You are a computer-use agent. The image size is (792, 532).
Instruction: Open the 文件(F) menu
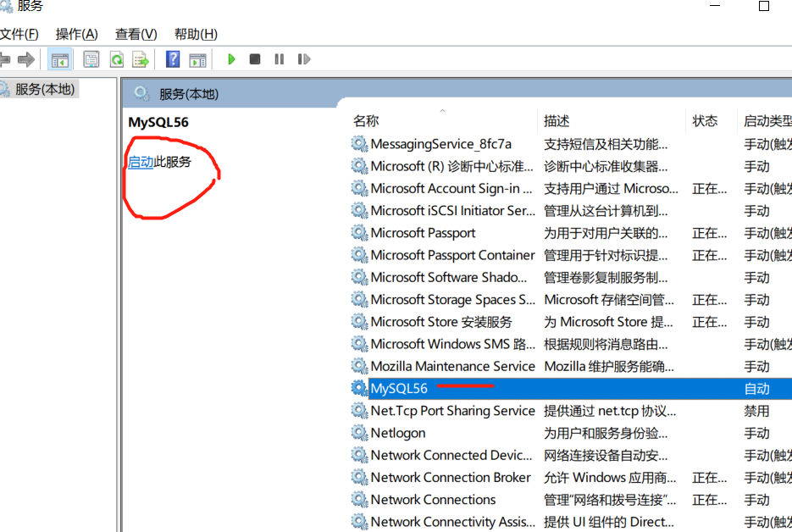(x=19, y=34)
